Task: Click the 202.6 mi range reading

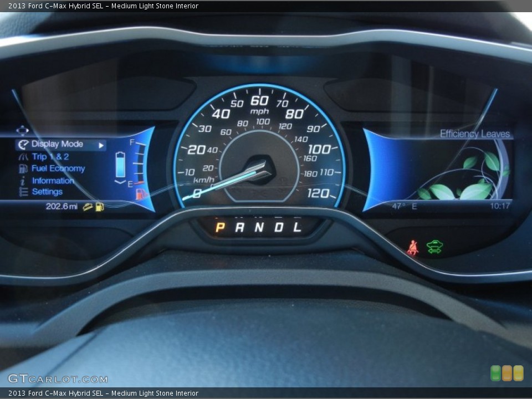Action: (62, 206)
